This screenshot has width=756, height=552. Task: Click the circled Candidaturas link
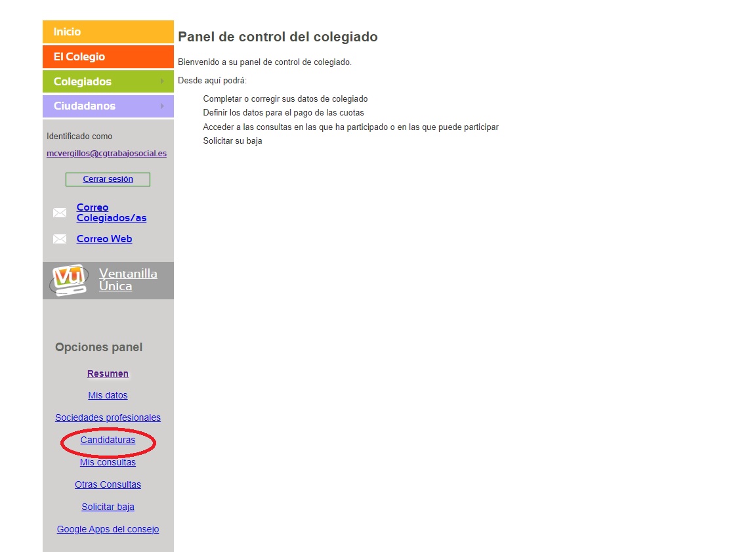pos(108,440)
